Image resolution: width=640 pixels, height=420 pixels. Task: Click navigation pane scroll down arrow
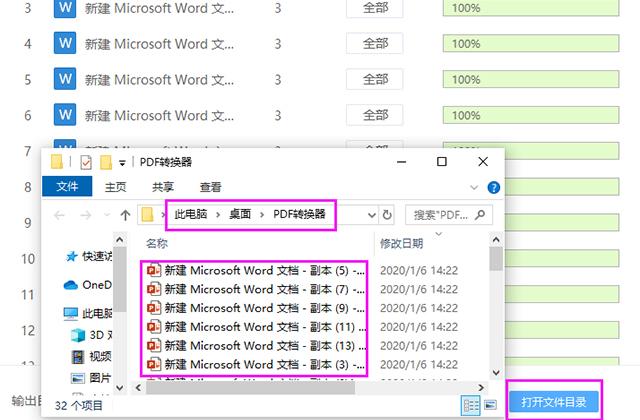click(120, 387)
